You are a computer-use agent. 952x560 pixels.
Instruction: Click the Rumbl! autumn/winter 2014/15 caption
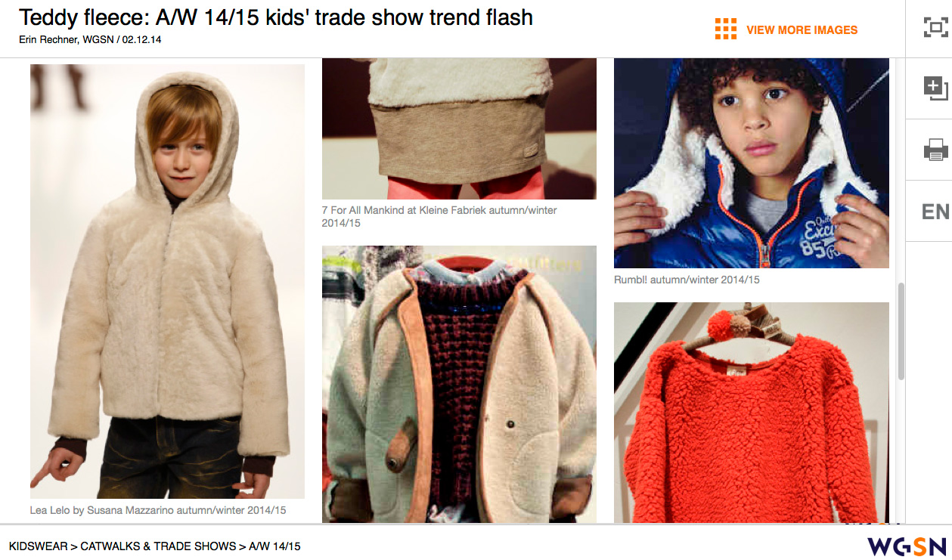pyautogui.click(x=687, y=280)
